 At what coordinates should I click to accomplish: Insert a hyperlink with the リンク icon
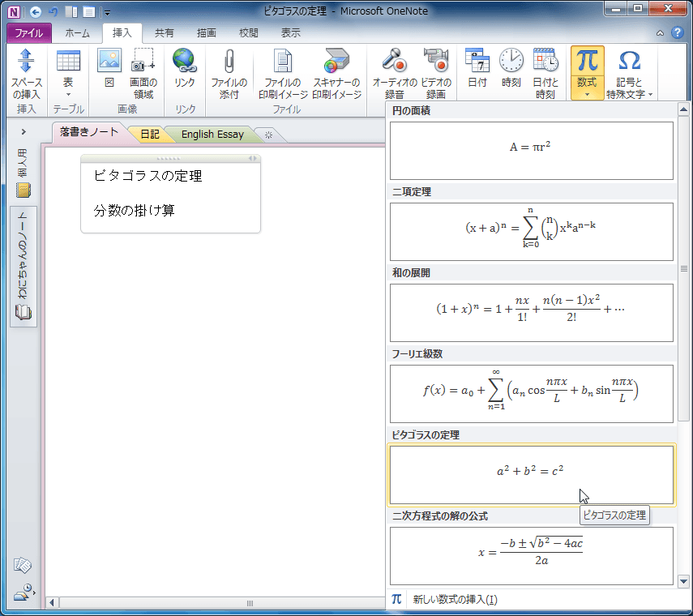(184, 69)
